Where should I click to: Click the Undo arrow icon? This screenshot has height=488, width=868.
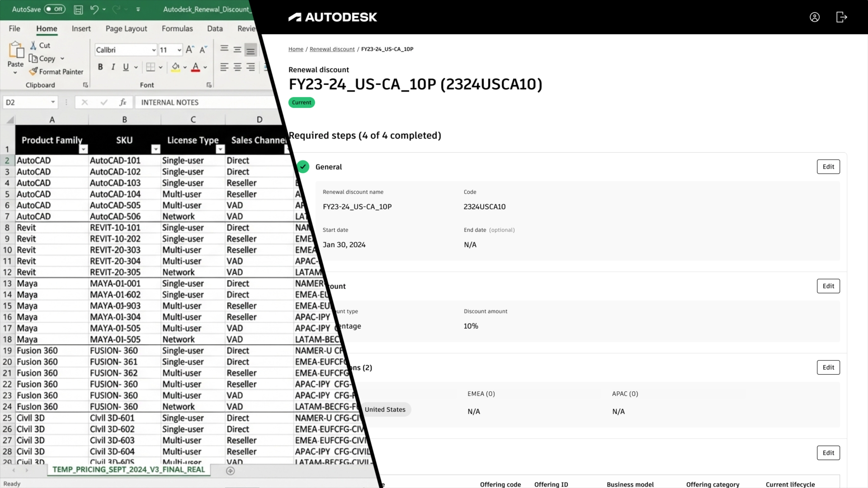[x=94, y=9]
